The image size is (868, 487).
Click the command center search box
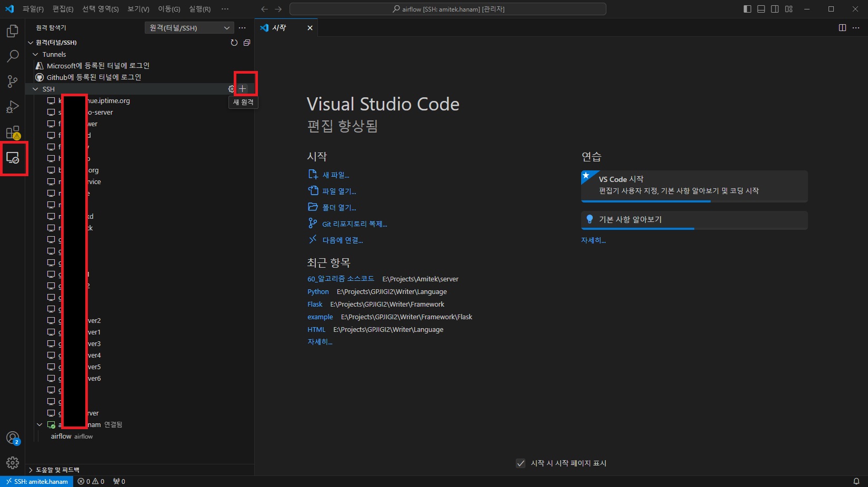[x=448, y=9]
